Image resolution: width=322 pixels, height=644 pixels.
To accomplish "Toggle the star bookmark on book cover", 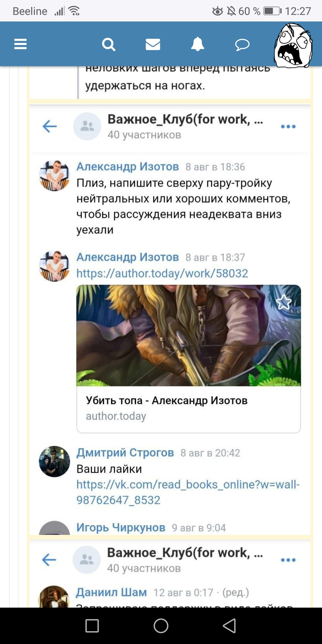I will click(284, 302).
